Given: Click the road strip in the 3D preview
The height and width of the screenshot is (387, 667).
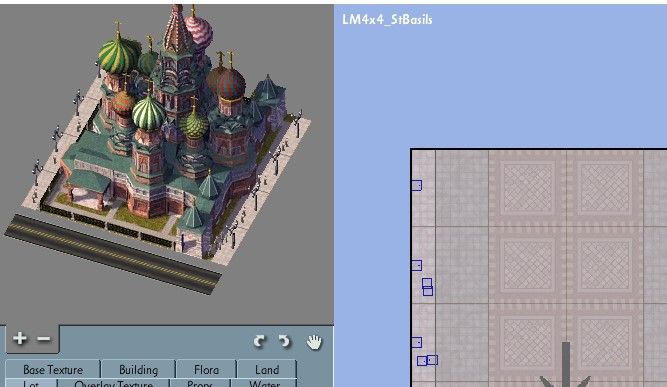Looking at the screenshot, I should [113, 254].
